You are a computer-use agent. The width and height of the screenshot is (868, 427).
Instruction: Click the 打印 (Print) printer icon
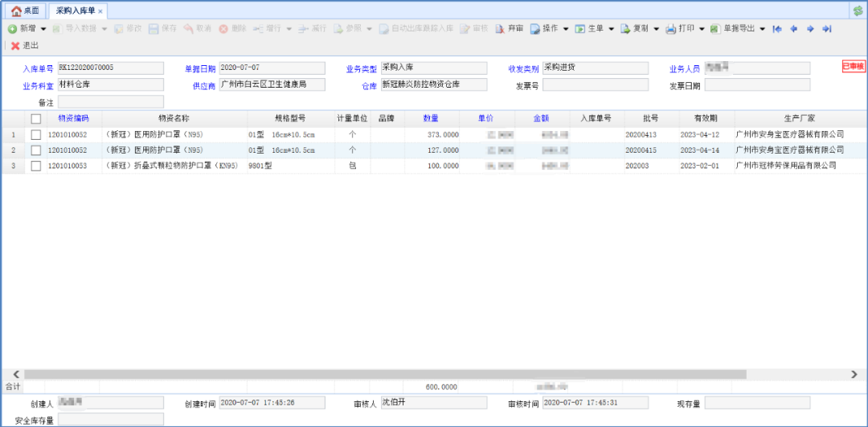click(x=671, y=29)
